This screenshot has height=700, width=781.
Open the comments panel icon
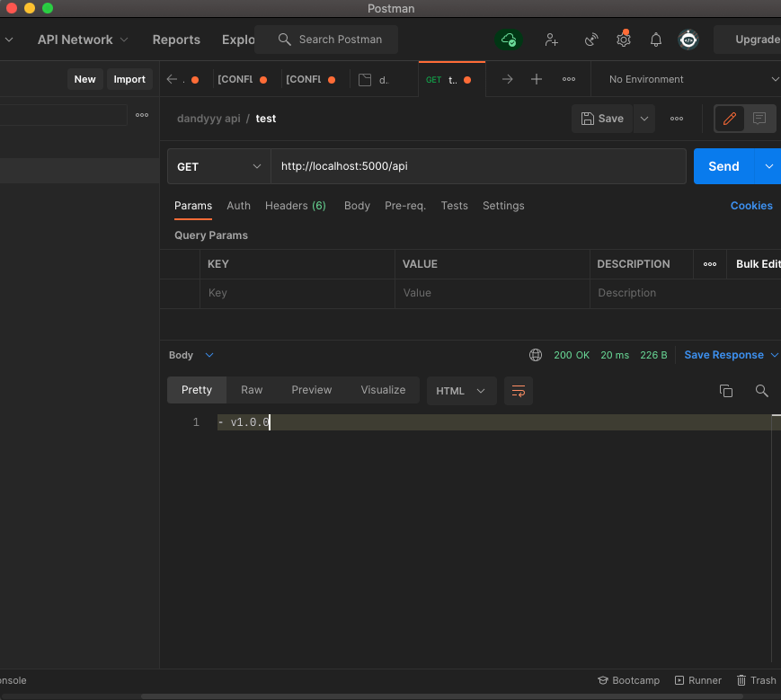759,119
